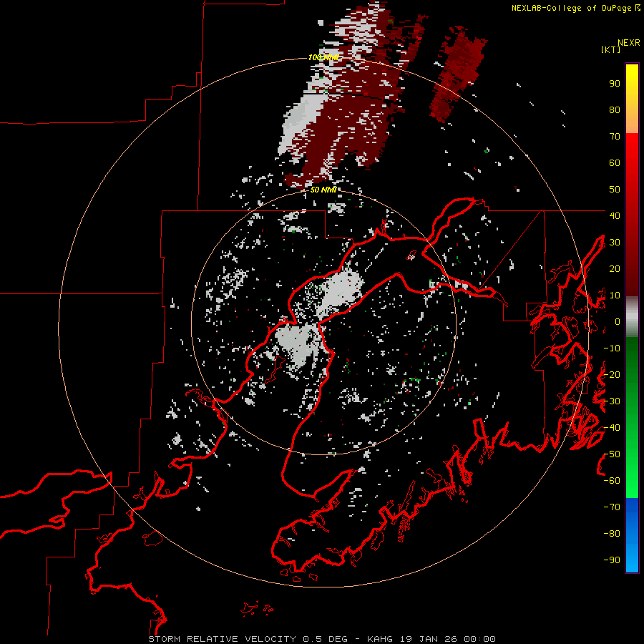The height and width of the screenshot is (644, 644).
Task: Click the -20 value on the velocity scale
Action: coord(612,375)
